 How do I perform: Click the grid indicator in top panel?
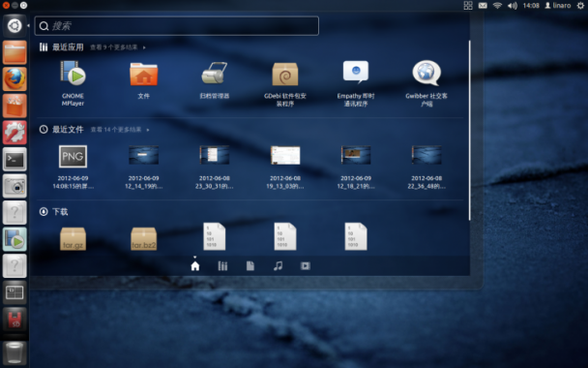[468, 5]
